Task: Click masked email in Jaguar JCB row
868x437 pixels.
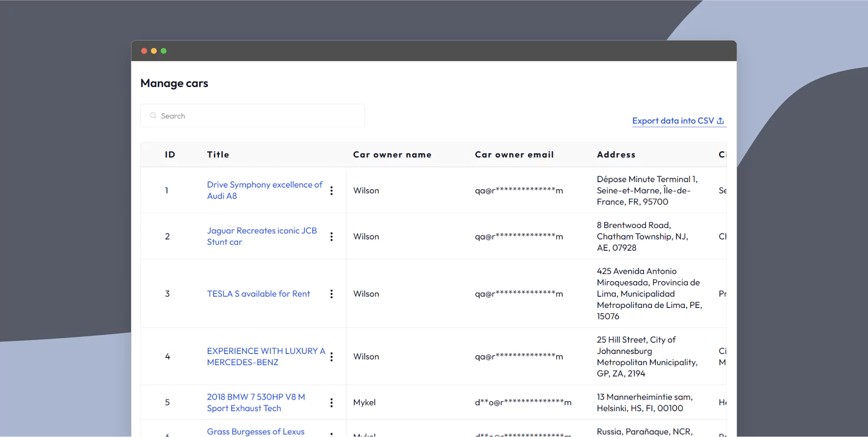Action: coord(519,237)
